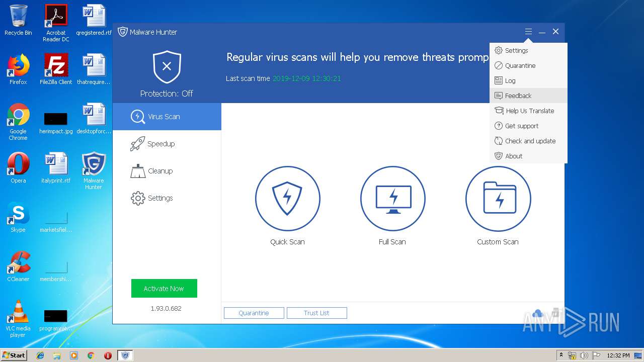Click the green Activate Now button
This screenshot has height=362, width=644.
(164, 289)
